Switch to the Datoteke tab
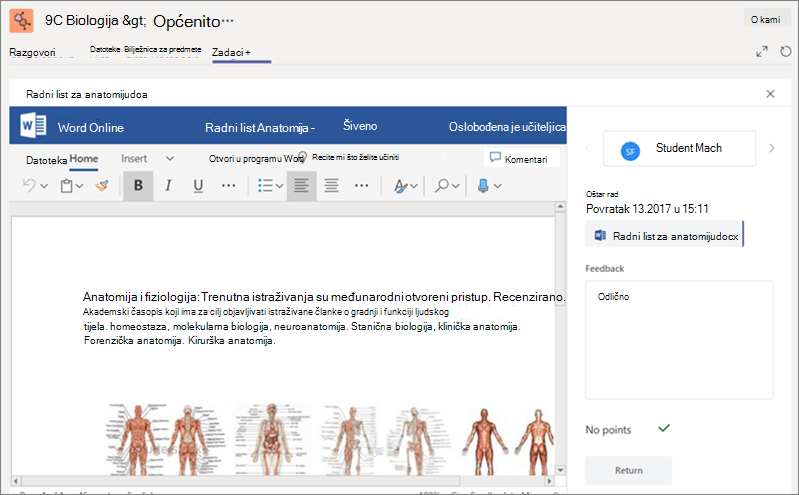The height and width of the screenshot is (495, 799). [x=105, y=49]
